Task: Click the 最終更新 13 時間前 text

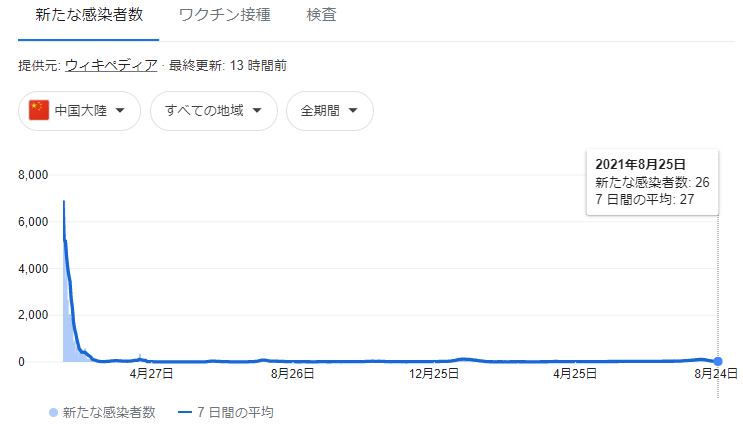Action: point(228,65)
